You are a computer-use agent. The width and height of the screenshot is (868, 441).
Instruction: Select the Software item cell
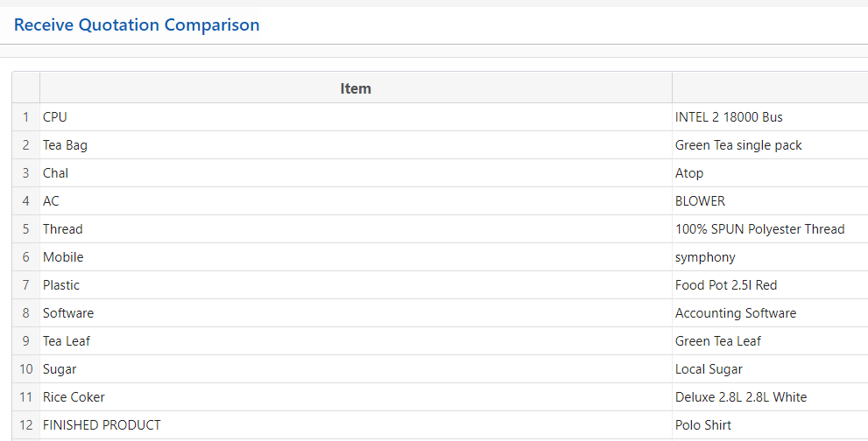pyautogui.click(x=356, y=313)
